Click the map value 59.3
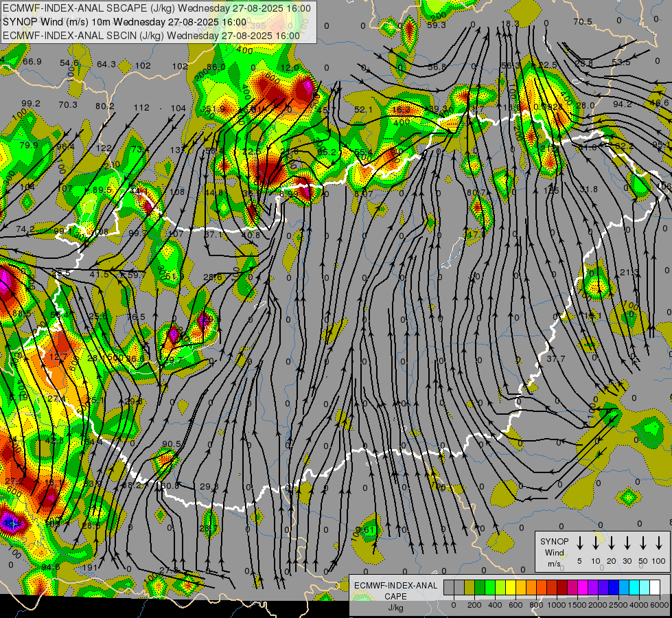The image size is (672, 618). coord(437,25)
